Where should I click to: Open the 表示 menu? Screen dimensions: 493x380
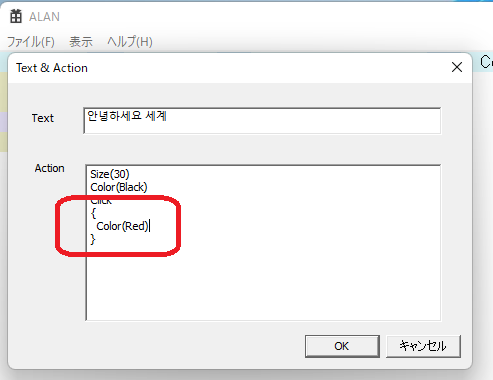(81, 42)
